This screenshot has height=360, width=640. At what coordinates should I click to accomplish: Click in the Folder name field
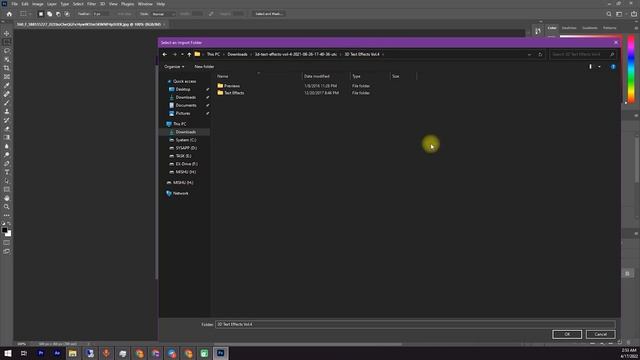[x=415, y=324]
